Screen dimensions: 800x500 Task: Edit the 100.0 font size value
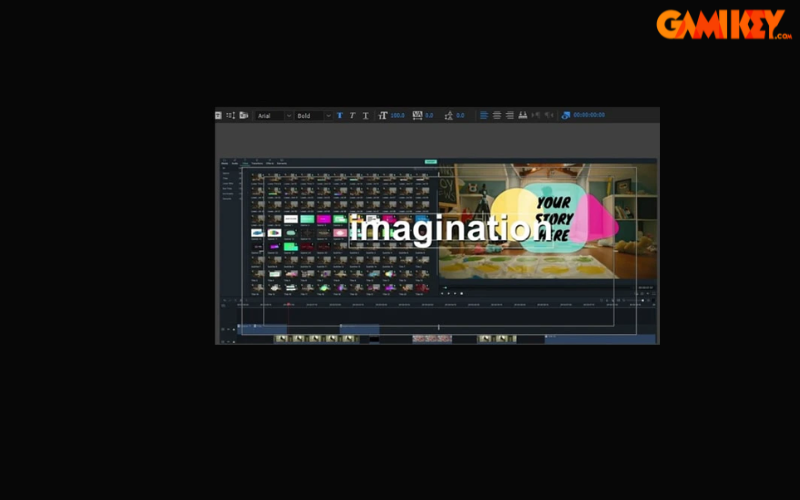(397, 116)
